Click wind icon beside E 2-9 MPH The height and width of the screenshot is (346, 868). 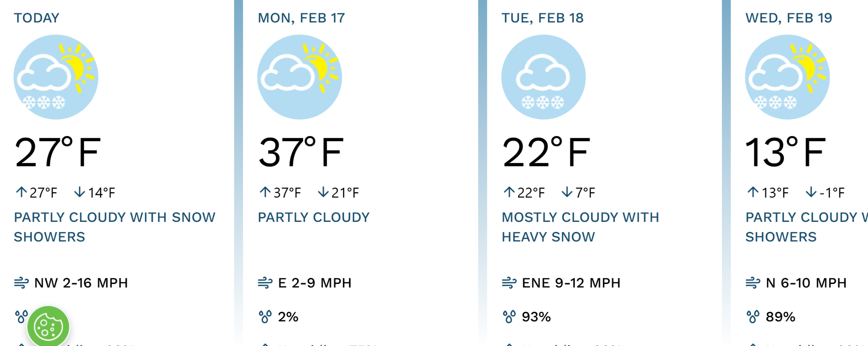(265, 283)
